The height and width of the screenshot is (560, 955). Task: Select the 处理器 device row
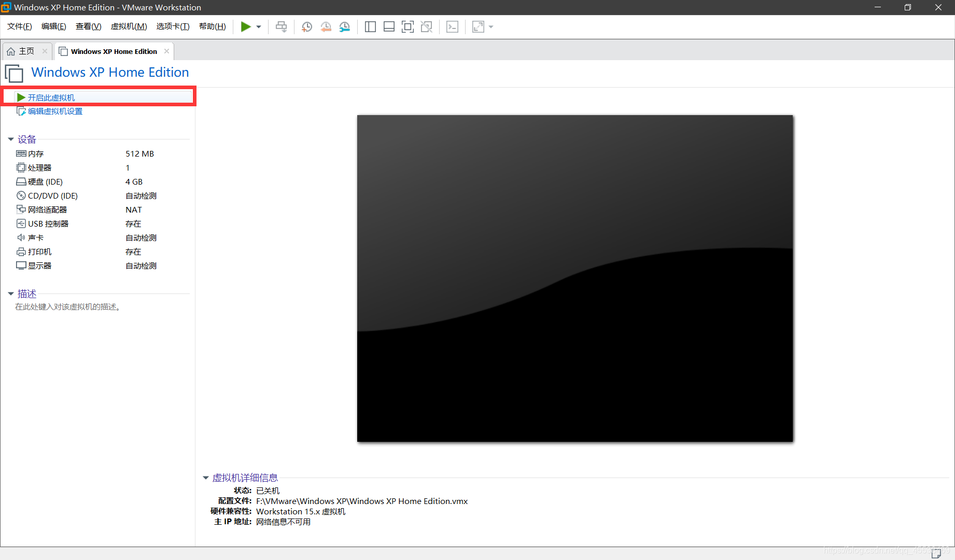pyautogui.click(x=102, y=167)
